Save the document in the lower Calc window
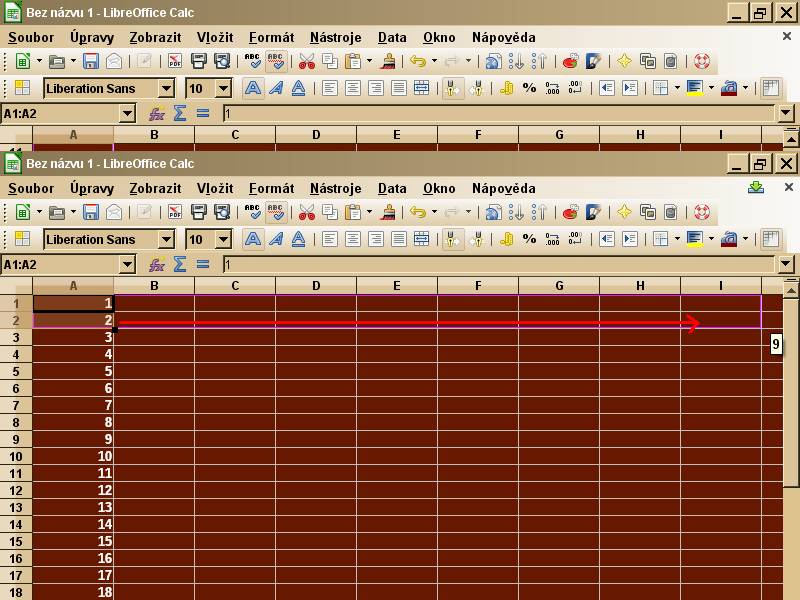800x600 pixels. [x=91, y=212]
